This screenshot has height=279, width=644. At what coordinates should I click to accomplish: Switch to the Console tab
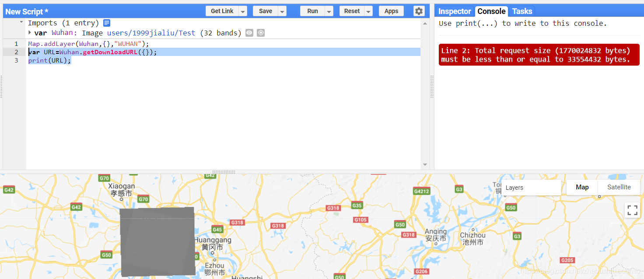point(491,11)
